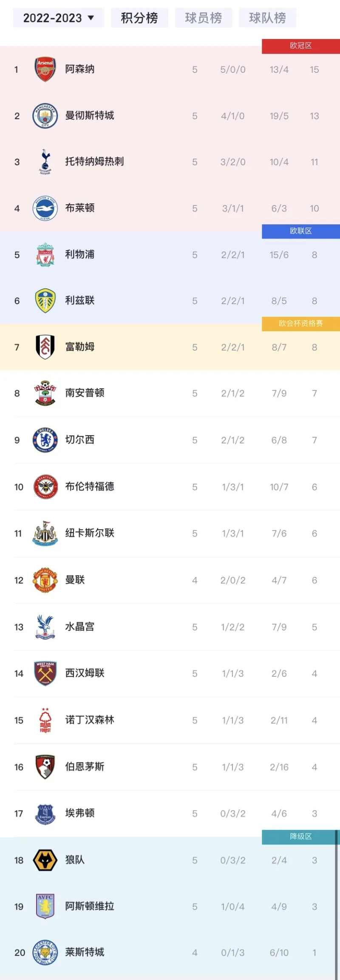This screenshot has height=980, width=340.
Task: Click the red 欧冠区 zone label
Action: [x=301, y=46]
